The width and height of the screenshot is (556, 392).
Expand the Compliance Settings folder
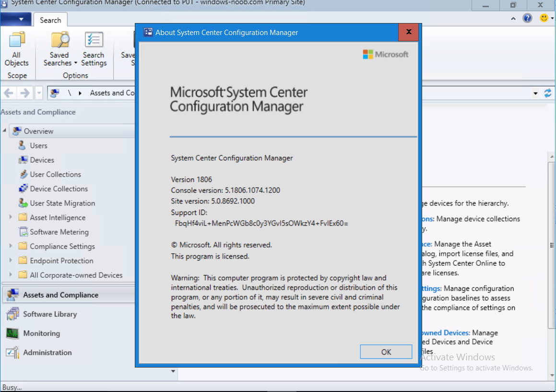(x=10, y=246)
